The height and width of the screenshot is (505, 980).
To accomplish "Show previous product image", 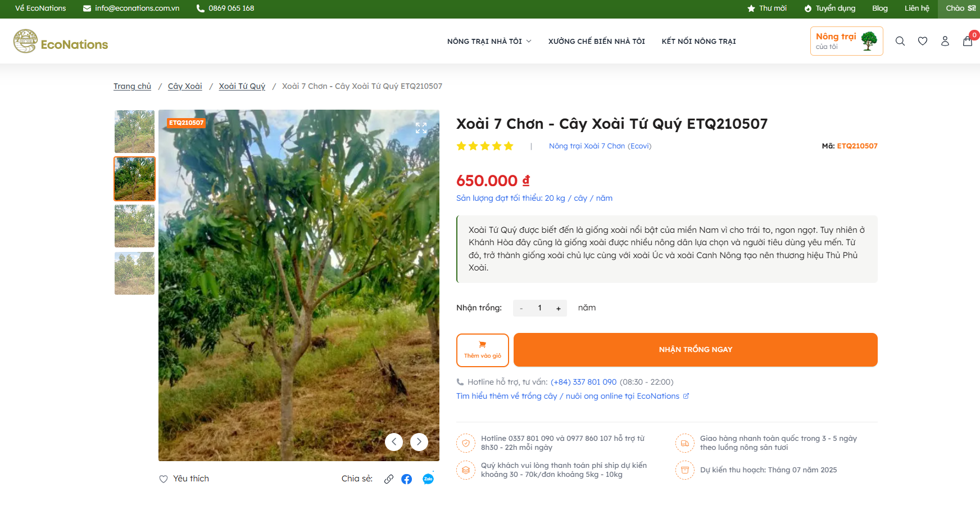I will (x=394, y=442).
